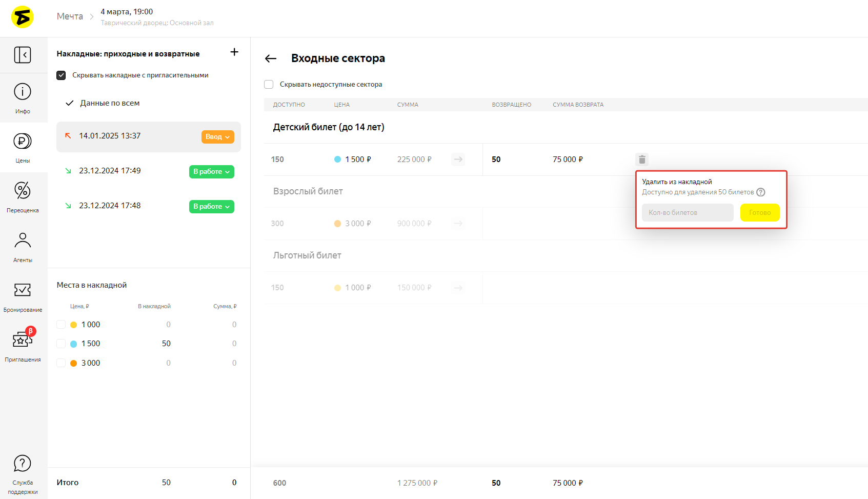This screenshot has height=499, width=868.
Task: Click back arrow beside Входные сектора
Action: coord(271,58)
